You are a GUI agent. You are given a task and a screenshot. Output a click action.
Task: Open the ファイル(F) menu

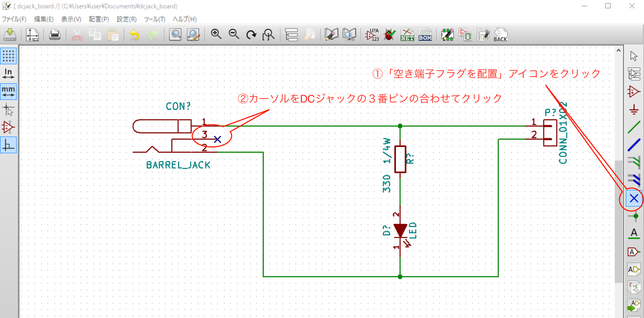pos(14,19)
